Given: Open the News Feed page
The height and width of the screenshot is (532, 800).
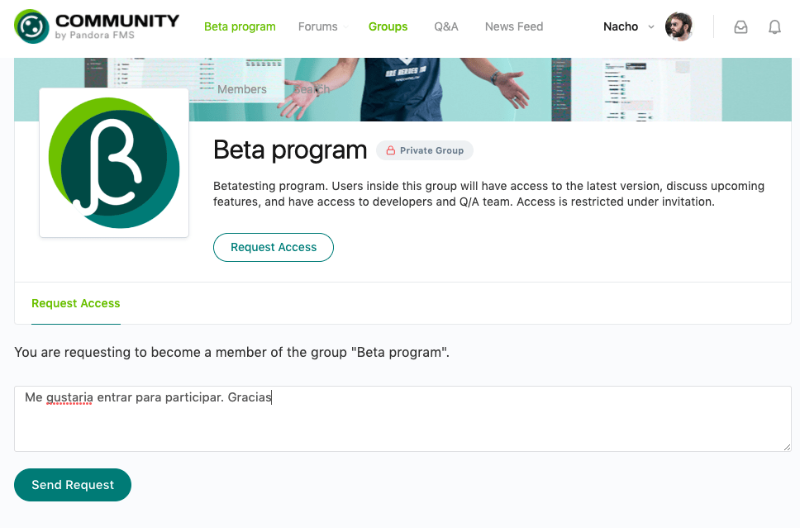Looking at the screenshot, I should (x=514, y=26).
